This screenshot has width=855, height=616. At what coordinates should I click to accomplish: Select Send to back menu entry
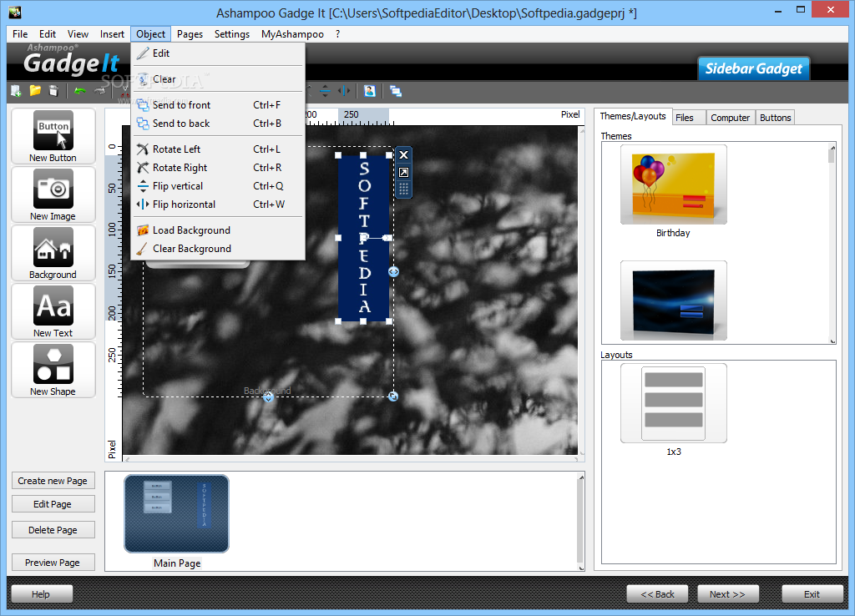tap(218, 124)
